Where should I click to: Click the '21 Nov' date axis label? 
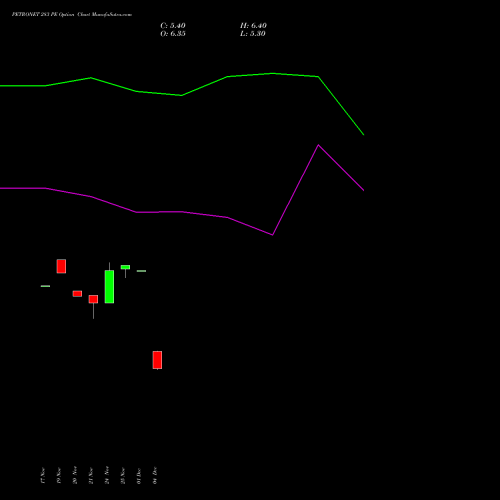coord(91,475)
